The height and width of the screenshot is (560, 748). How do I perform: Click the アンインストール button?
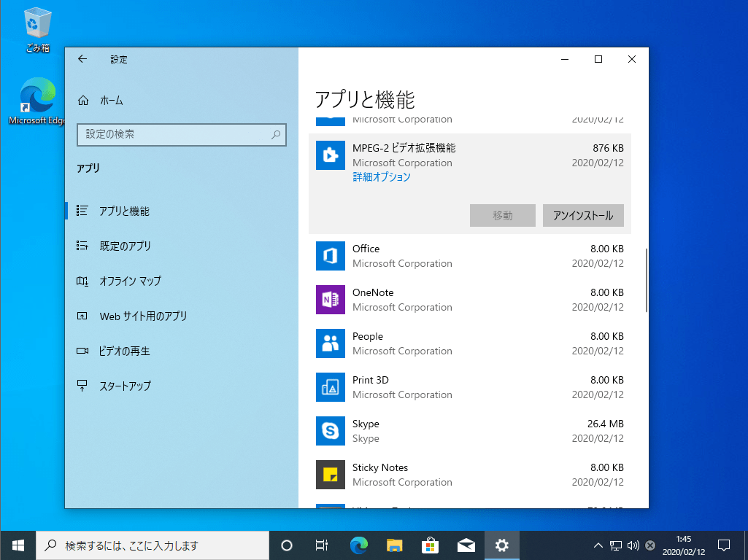pyautogui.click(x=583, y=215)
